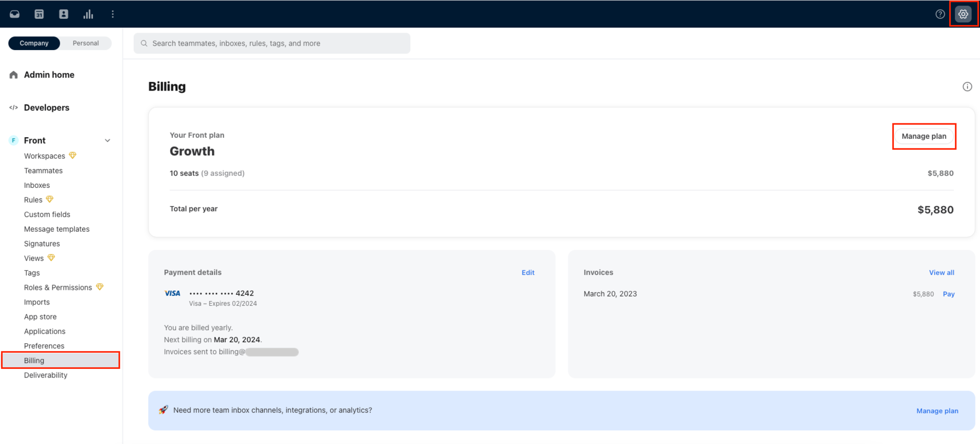Open Developers section
This screenshot has width=980, height=444.
[x=47, y=108]
